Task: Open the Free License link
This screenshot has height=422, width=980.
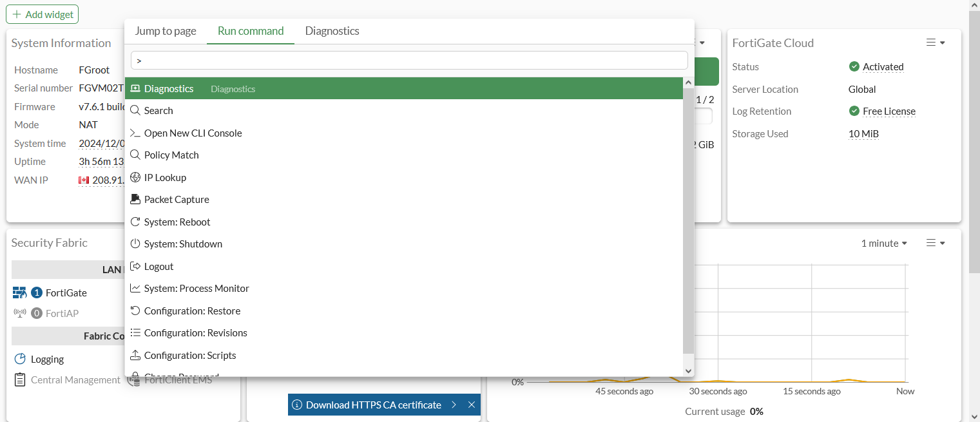Action: click(889, 111)
